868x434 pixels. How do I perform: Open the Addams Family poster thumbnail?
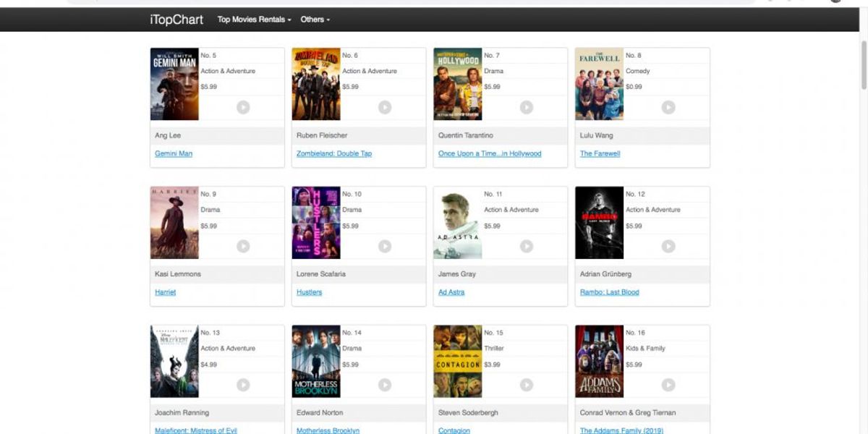click(x=600, y=362)
